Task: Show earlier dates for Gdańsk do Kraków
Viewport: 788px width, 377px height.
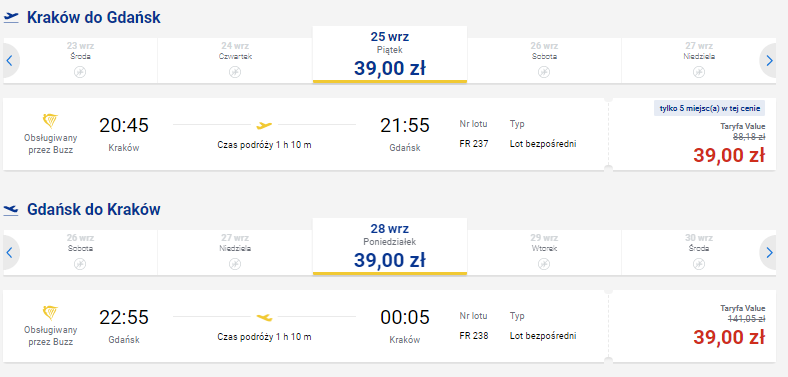Action: (x=10, y=252)
